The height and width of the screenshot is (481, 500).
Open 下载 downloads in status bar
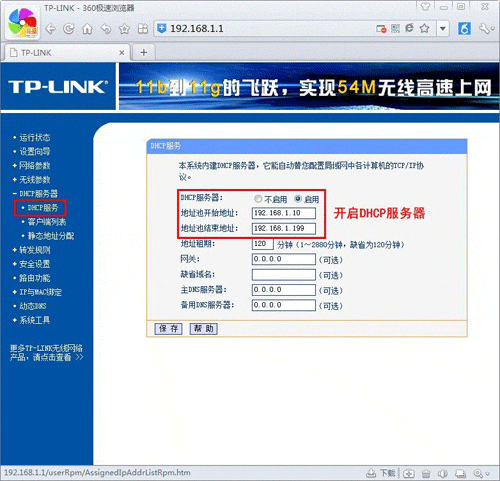pos(381,473)
